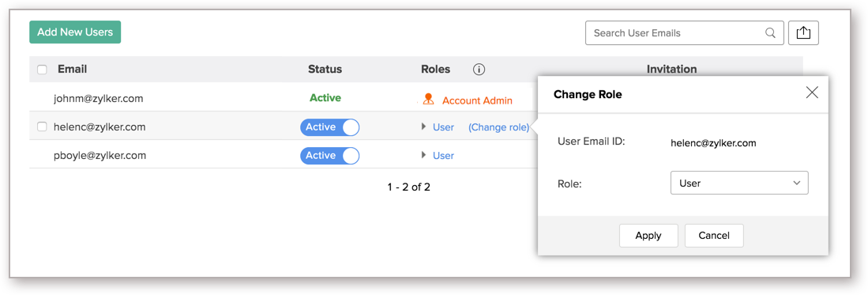Click the Account Admin role icon

[428, 100]
